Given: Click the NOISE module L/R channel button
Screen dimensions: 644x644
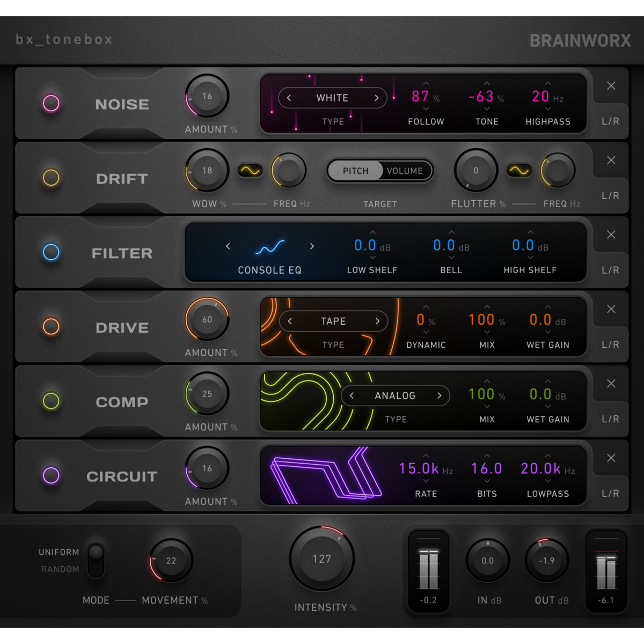Looking at the screenshot, I should [611, 121].
